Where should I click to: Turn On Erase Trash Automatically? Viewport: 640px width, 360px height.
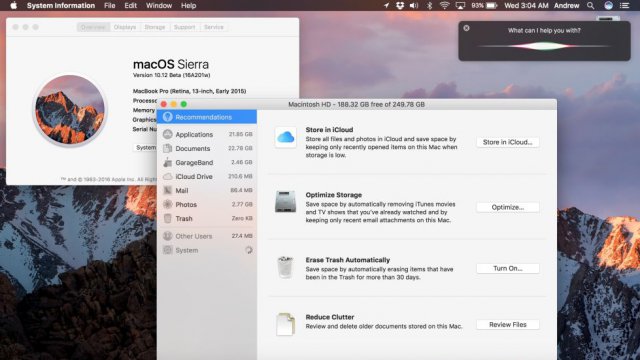tap(508, 268)
